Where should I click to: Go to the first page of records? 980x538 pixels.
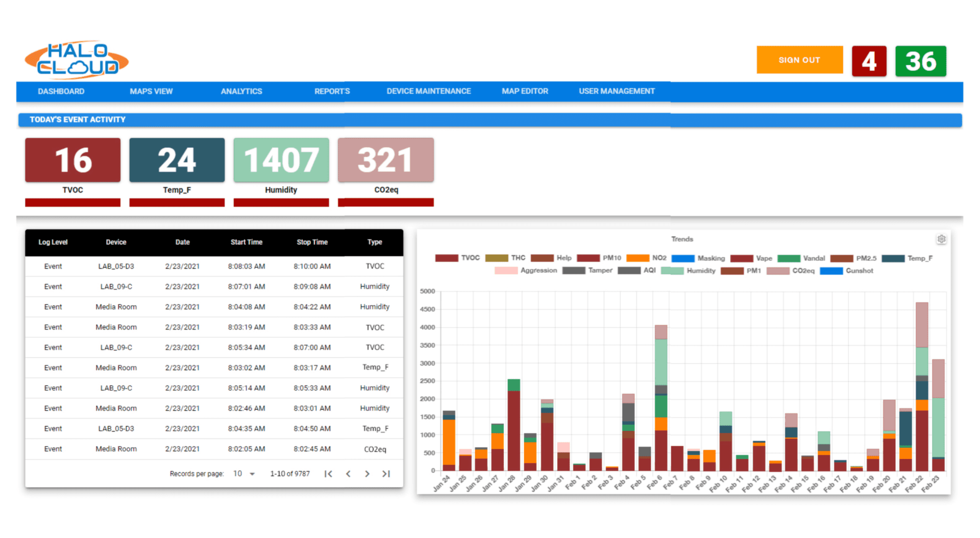(328, 474)
